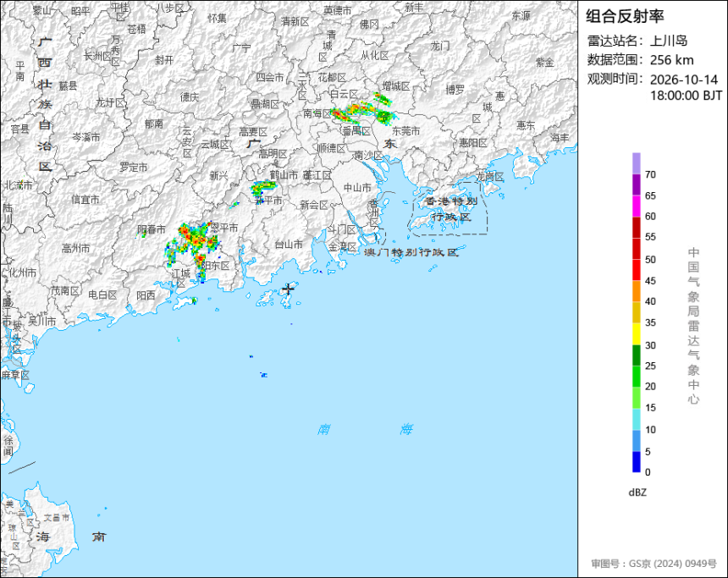Click the 罗定市 map label

pos(134,167)
